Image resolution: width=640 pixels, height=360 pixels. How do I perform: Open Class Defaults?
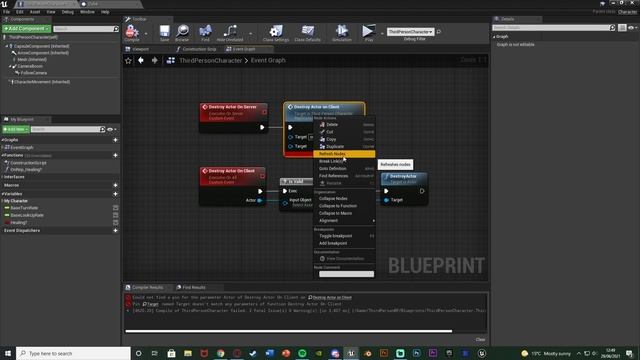coord(307,33)
